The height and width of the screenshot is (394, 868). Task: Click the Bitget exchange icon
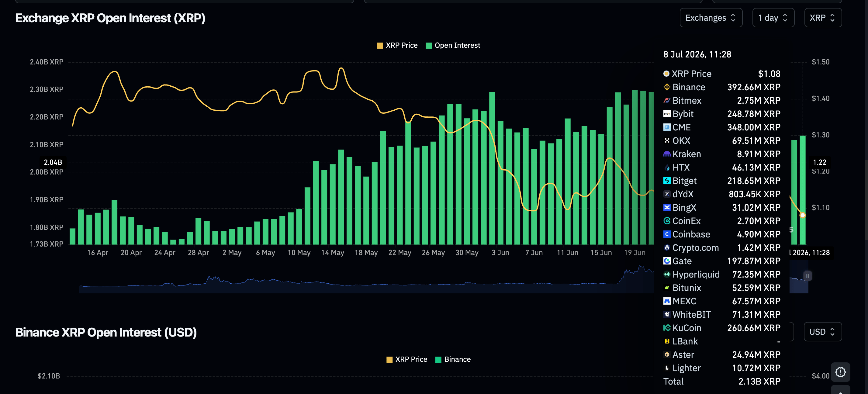pos(666,181)
